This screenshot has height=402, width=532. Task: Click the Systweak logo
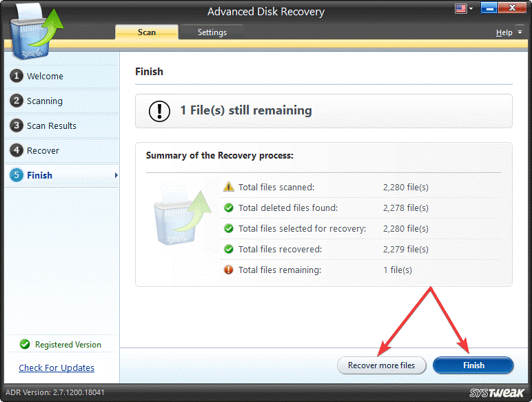tap(497, 392)
